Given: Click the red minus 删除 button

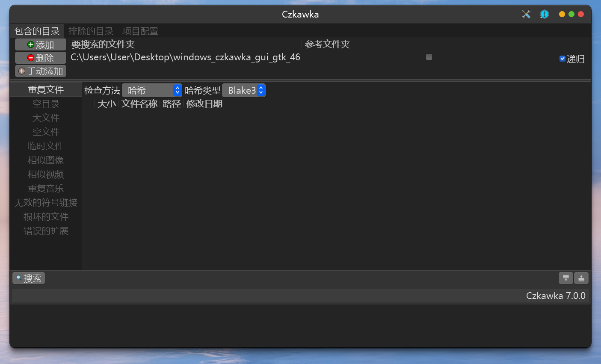Looking at the screenshot, I should coord(41,58).
